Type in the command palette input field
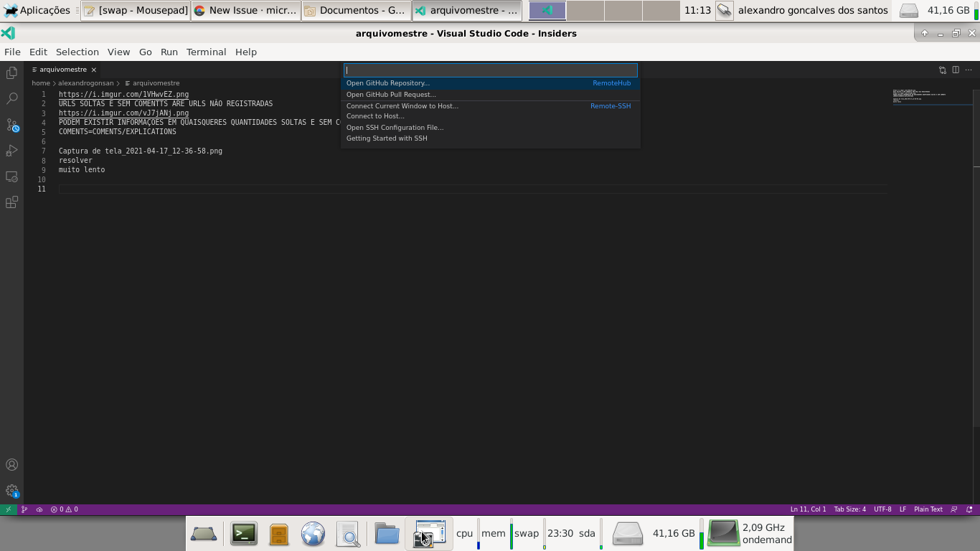980x551 pixels. tap(490, 70)
